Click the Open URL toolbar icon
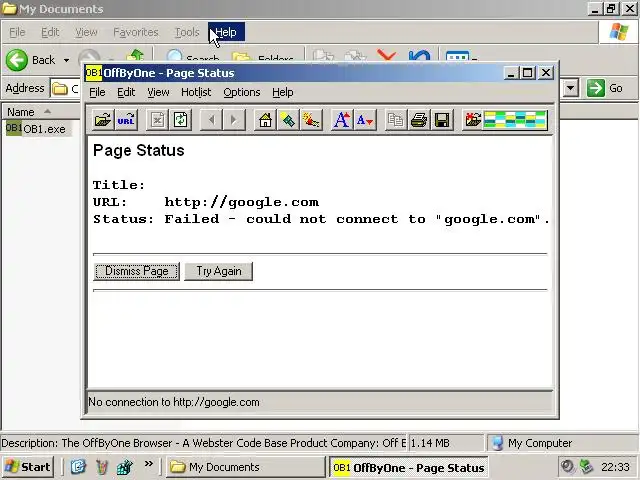Viewport: 640px width, 480px height. click(x=126, y=120)
